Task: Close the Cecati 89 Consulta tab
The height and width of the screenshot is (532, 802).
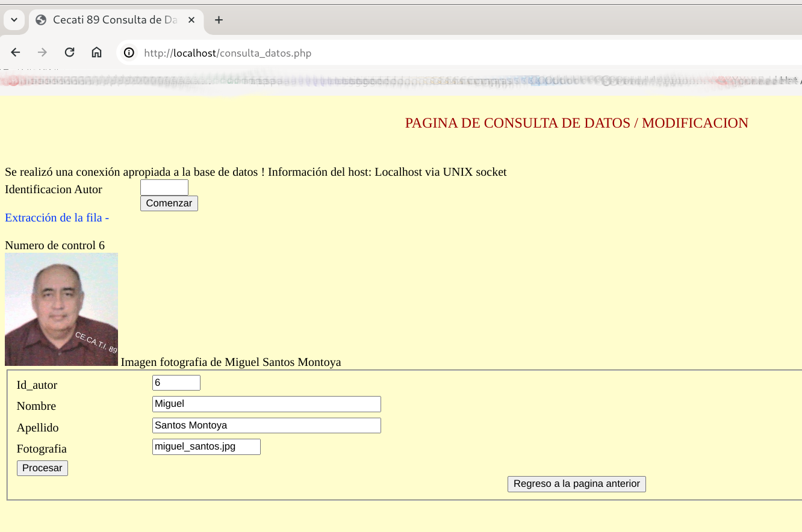Action: click(x=191, y=20)
